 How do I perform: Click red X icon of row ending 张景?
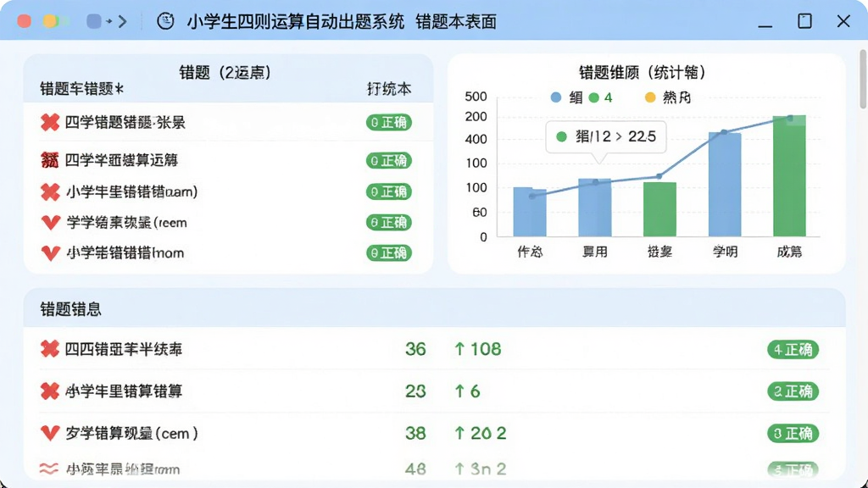50,122
